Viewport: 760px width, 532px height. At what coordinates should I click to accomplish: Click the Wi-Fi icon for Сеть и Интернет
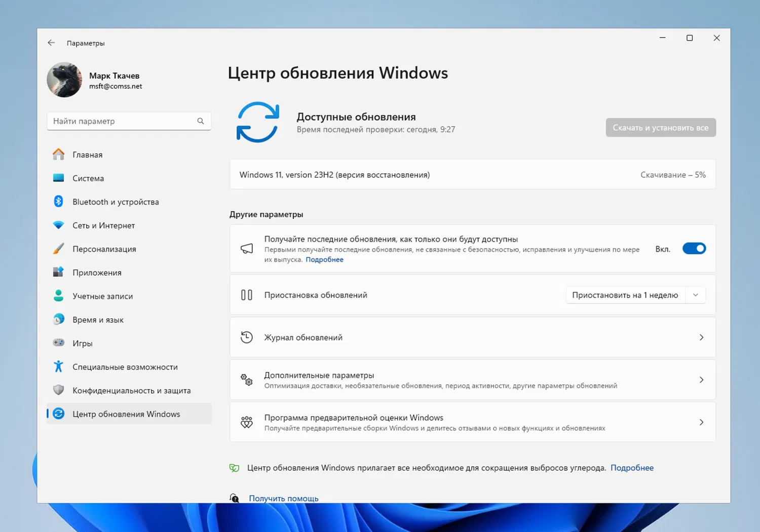59,225
